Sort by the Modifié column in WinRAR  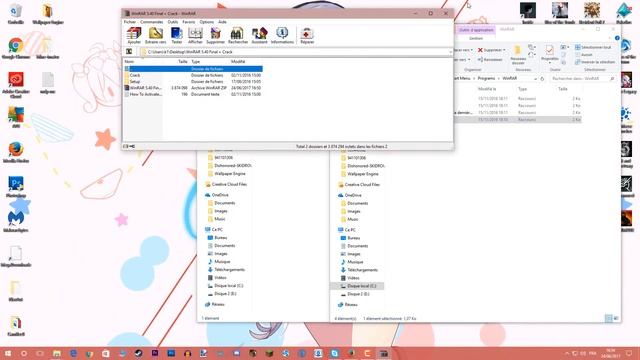[x=238, y=61]
